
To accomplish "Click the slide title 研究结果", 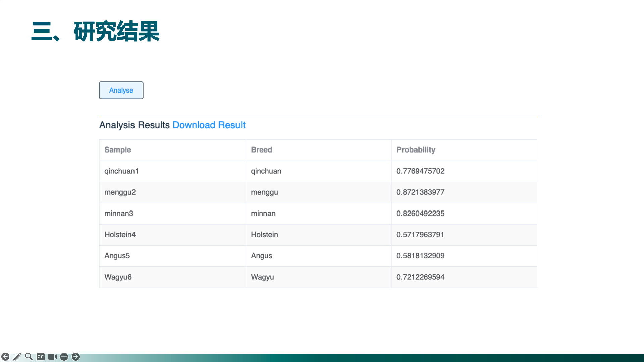I will tap(116, 32).
